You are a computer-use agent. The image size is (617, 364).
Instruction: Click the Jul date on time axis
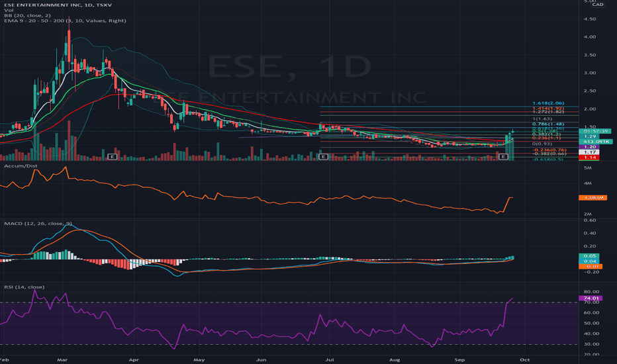[x=330, y=359]
